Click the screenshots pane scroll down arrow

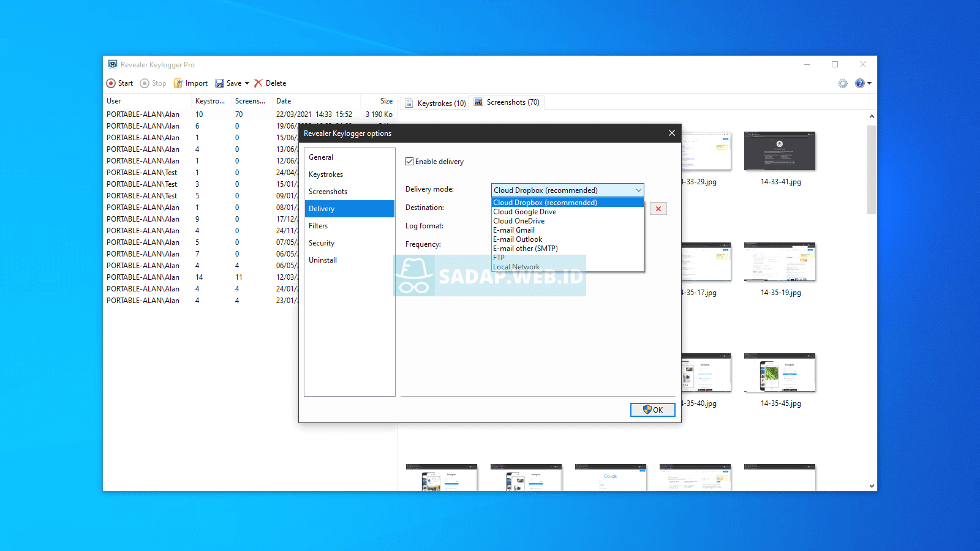coord(872,486)
